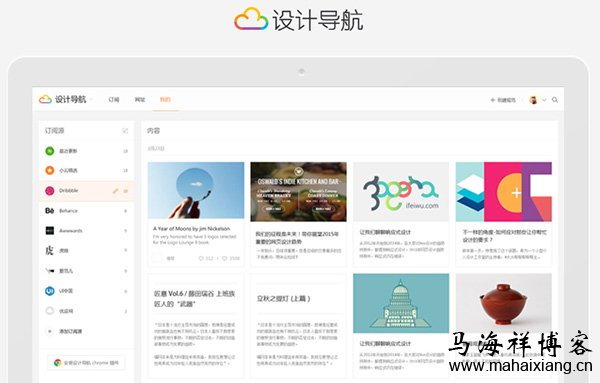This screenshot has height=383, width=600.
Task: Select the orange circle icon source
Action: point(50,170)
